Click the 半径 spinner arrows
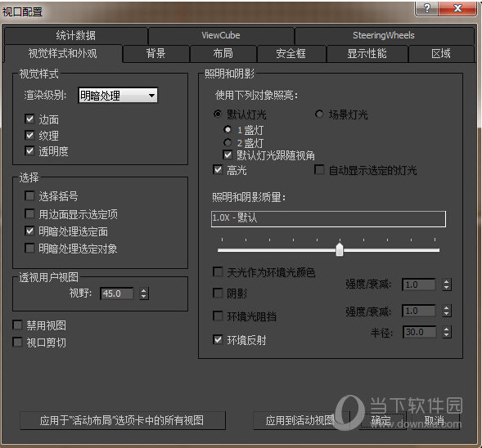The height and width of the screenshot is (448, 482). (x=447, y=332)
